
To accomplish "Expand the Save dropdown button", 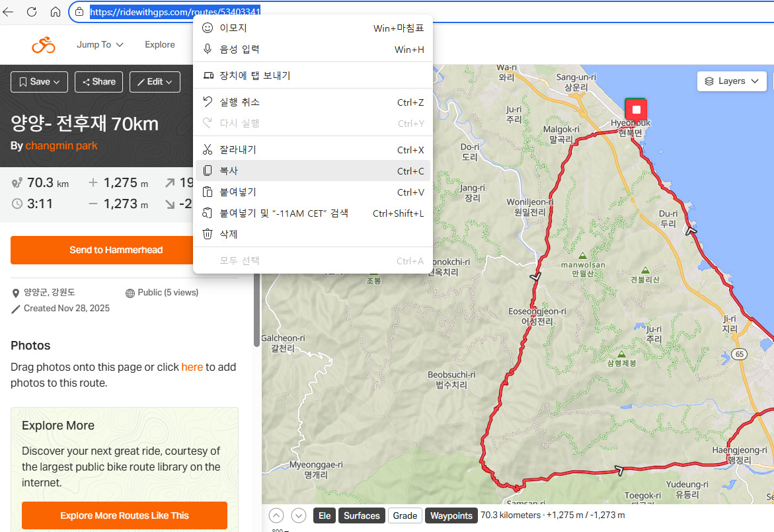I will [39, 82].
